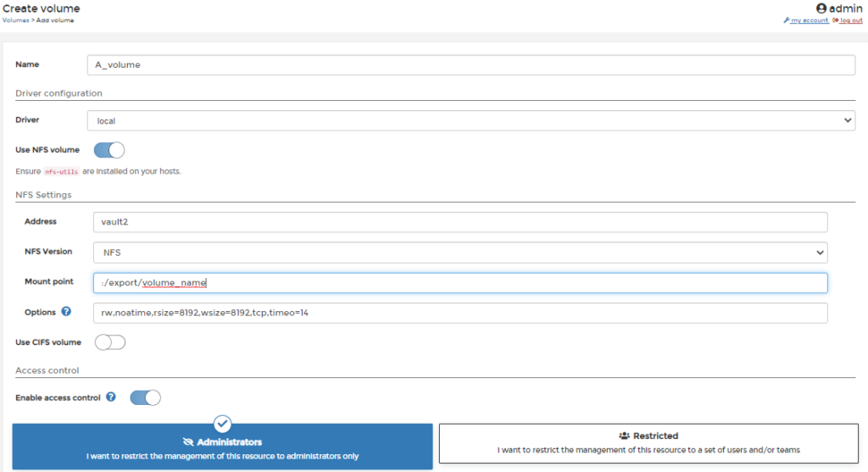The image size is (868, 472).
Task: Click the Mount point label
Action: 48,281
